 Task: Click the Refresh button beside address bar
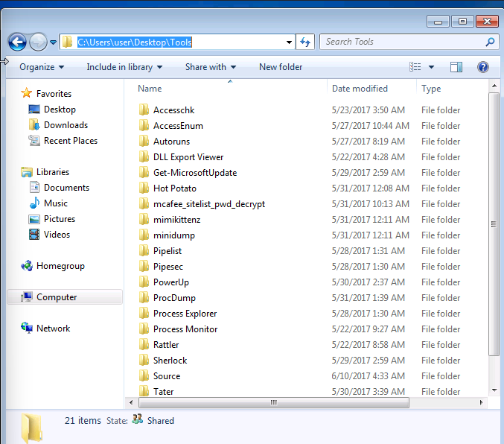(305, 42)
